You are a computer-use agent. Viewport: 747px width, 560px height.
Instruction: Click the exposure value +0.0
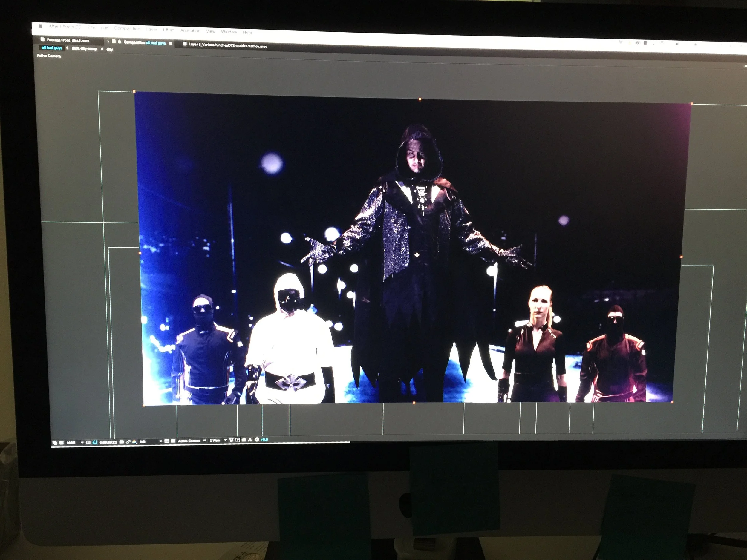coord(264,440)
